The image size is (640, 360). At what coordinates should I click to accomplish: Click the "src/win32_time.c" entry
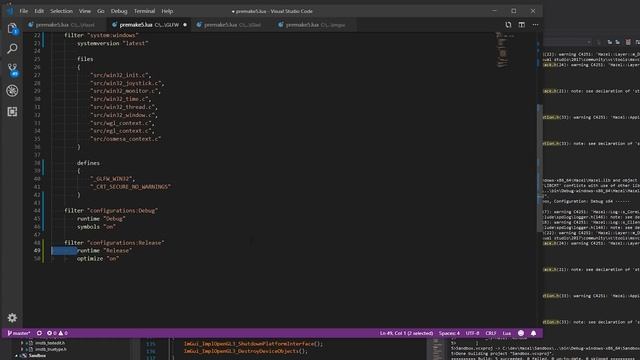[x=120, y=99]
